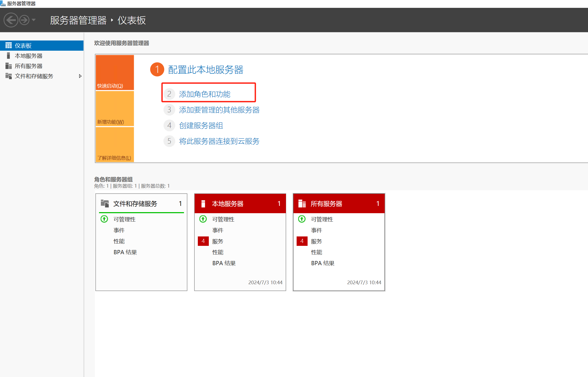Click the back navigation arrow
This screenshot has width=588, height=377.
pyautogui.click(x=11, y=20)
